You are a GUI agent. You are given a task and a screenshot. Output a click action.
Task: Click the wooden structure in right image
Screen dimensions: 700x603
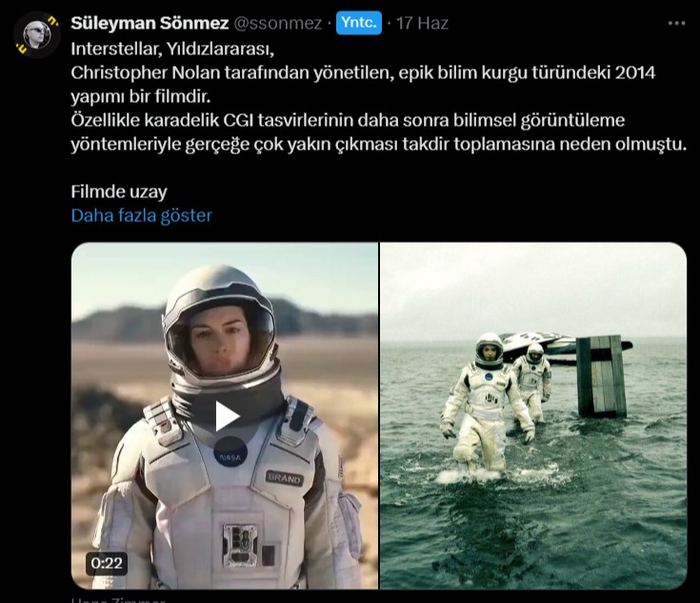[601, 376]
